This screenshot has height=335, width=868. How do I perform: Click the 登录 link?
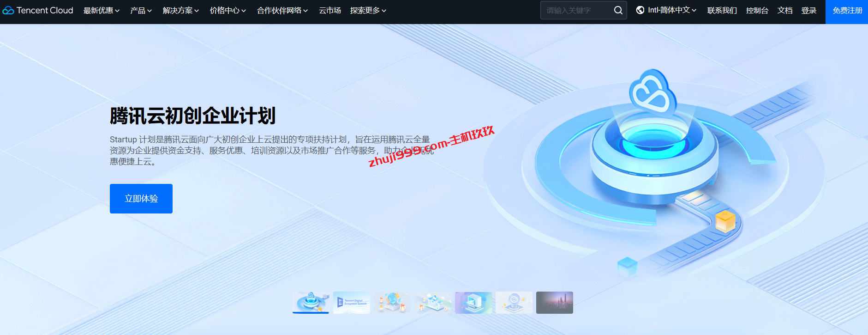click(808, 10)
